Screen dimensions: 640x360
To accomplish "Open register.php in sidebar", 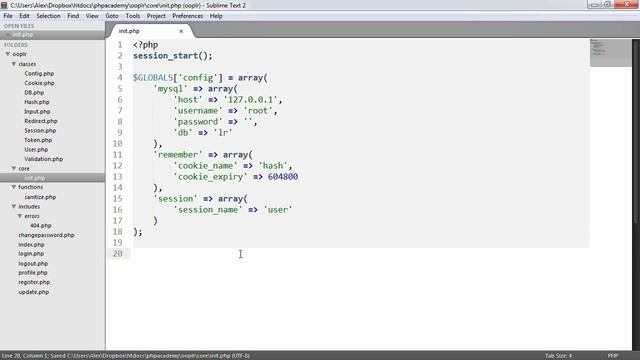I will click(34, 282).
